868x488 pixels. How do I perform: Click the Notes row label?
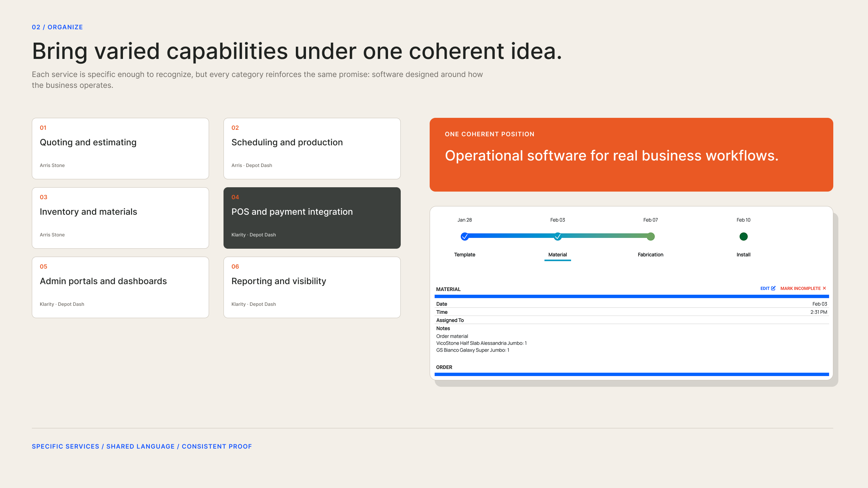pyautogui.click(x=443, y=328)
